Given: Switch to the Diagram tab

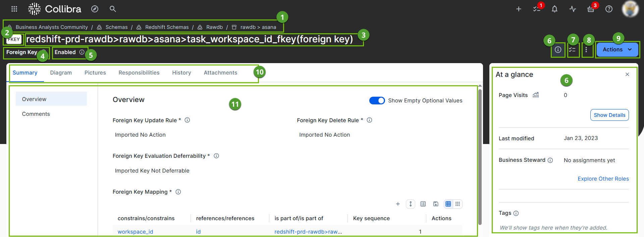Looking at the screenshot, I should (61, 73).
